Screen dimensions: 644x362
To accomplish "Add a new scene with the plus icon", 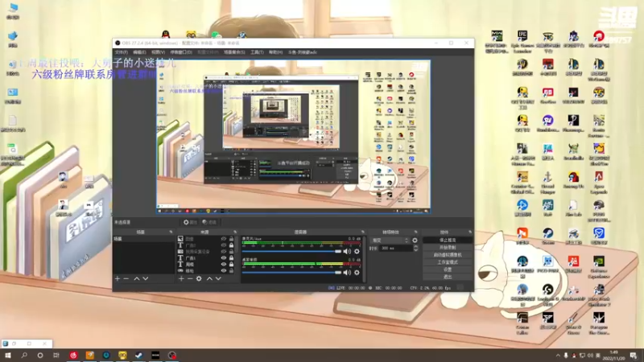I will pyautogui.click(x=118, y=278).
